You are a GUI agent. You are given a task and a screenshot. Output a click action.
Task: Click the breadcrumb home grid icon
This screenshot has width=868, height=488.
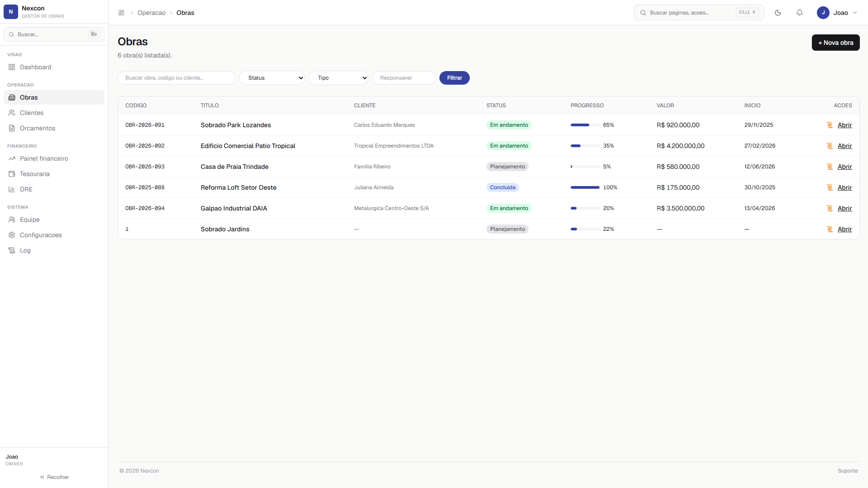(x=121, y=13)
